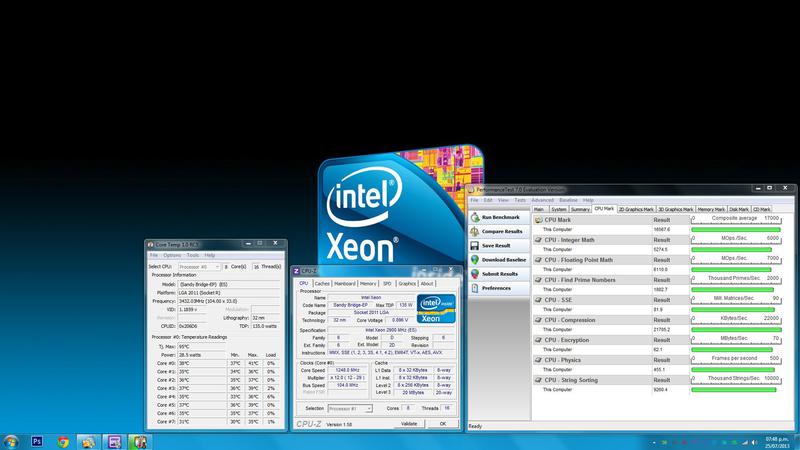Click the Save Result button label
Viewport: 800px width, 450px height.
click(x=496, y=246)
